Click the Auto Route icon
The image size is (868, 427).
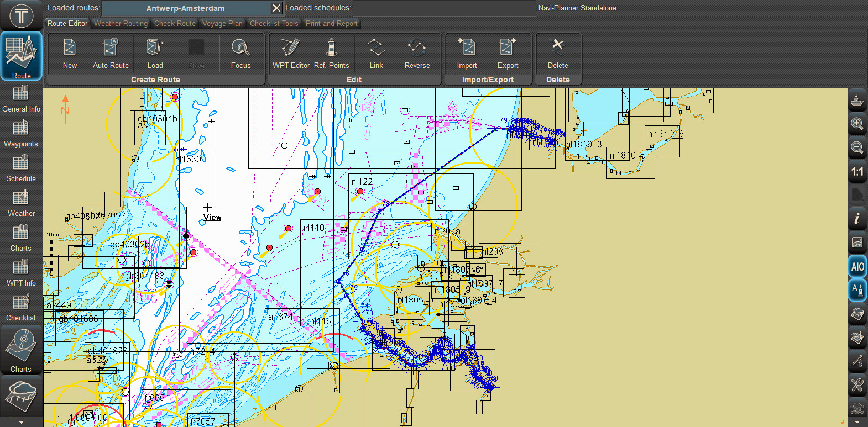point(111,48)
